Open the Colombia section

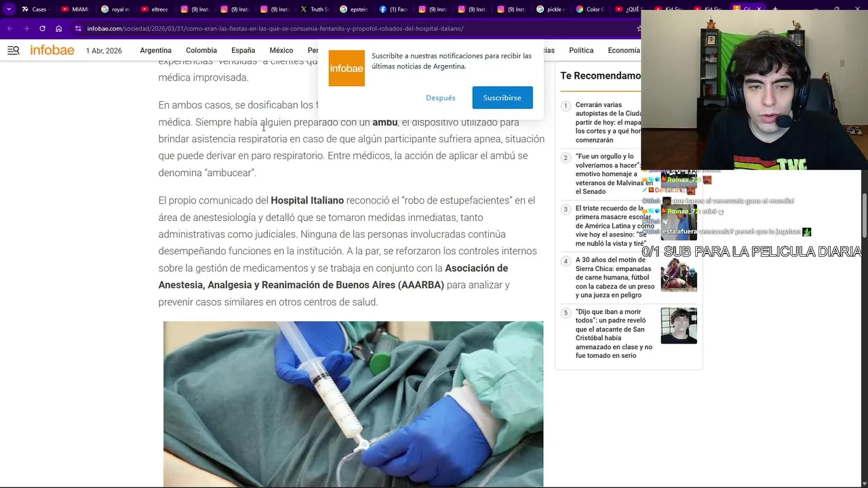pyautogui.click(x=201, y=51)
